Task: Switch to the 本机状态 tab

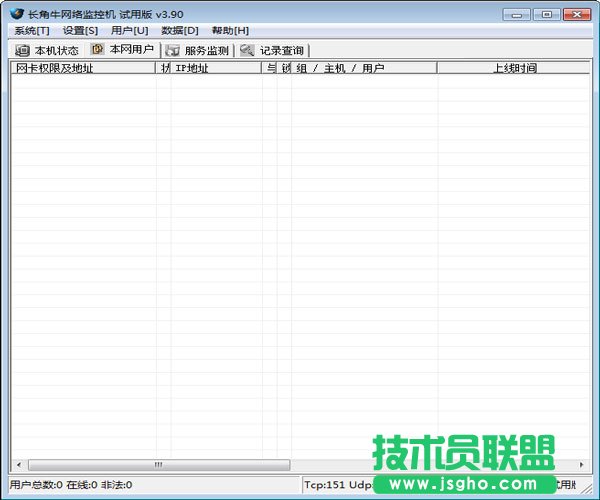Action: click(47, 50)
